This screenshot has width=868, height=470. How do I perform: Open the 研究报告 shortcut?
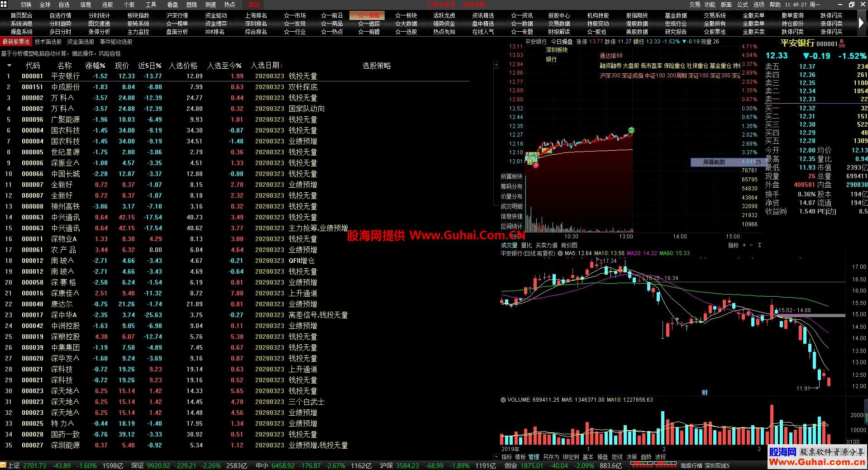pyautogui.click(x=676, y=32)
